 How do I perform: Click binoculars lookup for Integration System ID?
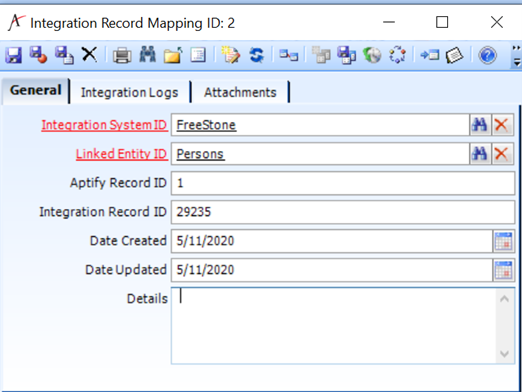click(480, 125)
